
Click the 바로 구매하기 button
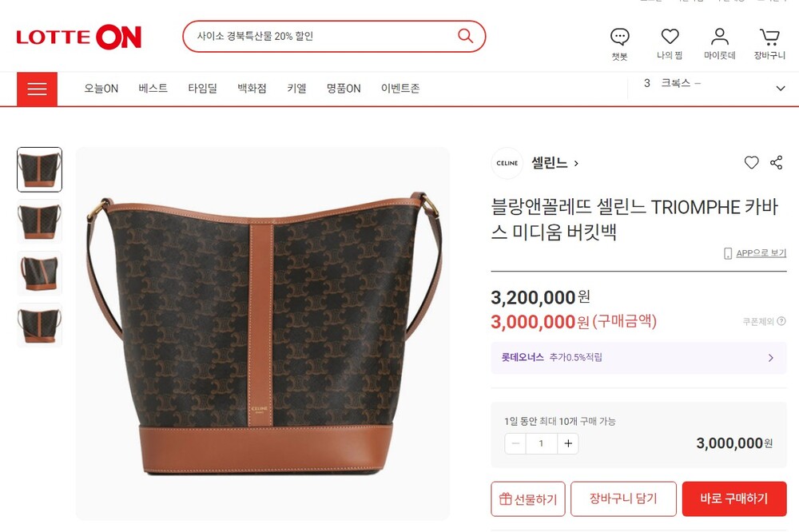point(734,498)
